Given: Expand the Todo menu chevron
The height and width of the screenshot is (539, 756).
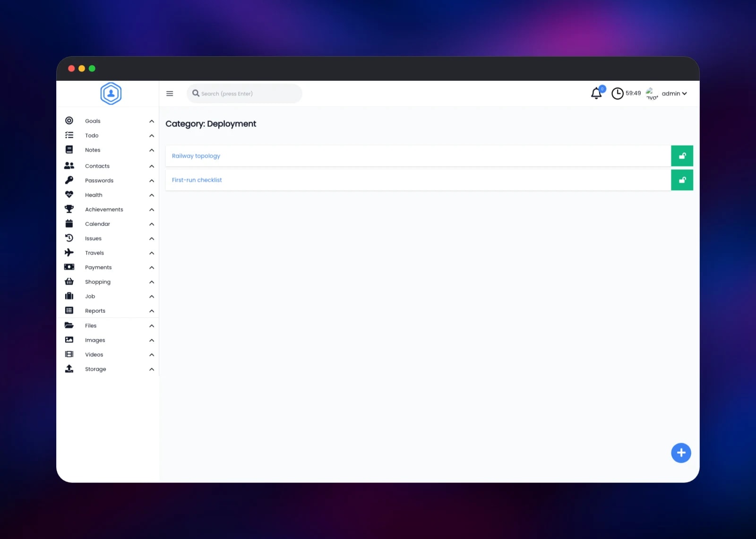Looking at the screenshot, I should pyautogui.click(x=152, y=136).
